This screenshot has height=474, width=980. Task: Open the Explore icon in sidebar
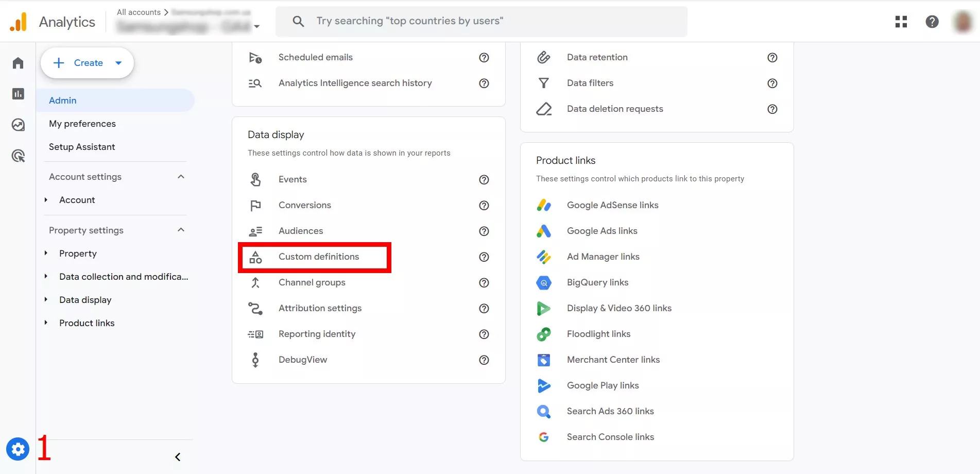click(x=18, y=125)
